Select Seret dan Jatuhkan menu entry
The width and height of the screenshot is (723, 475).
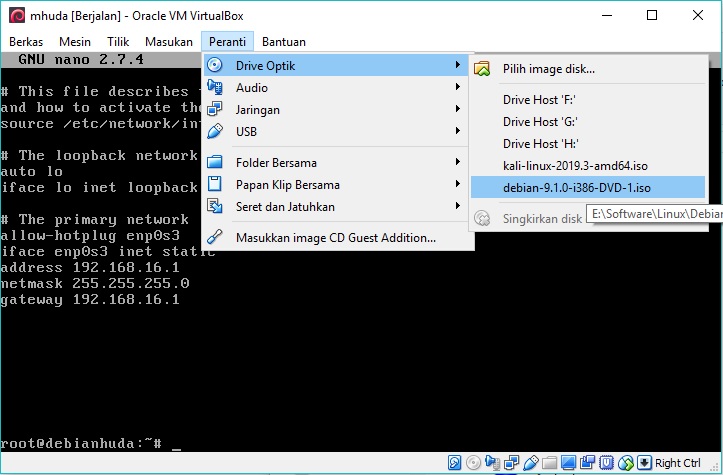[x=335, y=206]
